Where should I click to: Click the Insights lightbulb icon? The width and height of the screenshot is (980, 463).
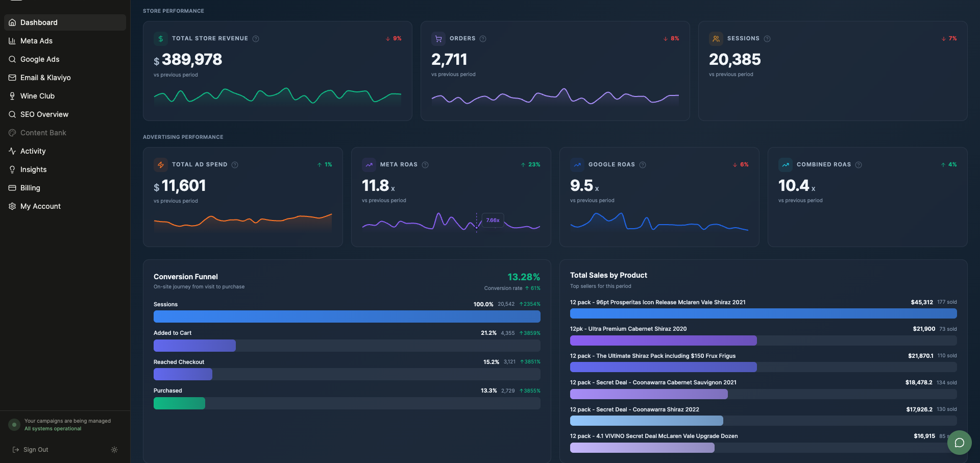click(12, 169)
